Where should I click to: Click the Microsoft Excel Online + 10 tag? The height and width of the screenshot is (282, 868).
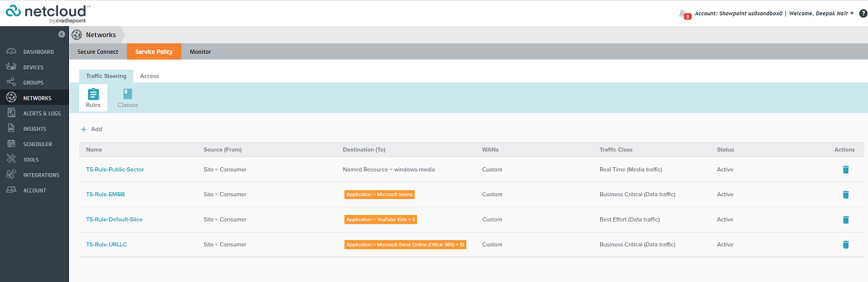405,244
